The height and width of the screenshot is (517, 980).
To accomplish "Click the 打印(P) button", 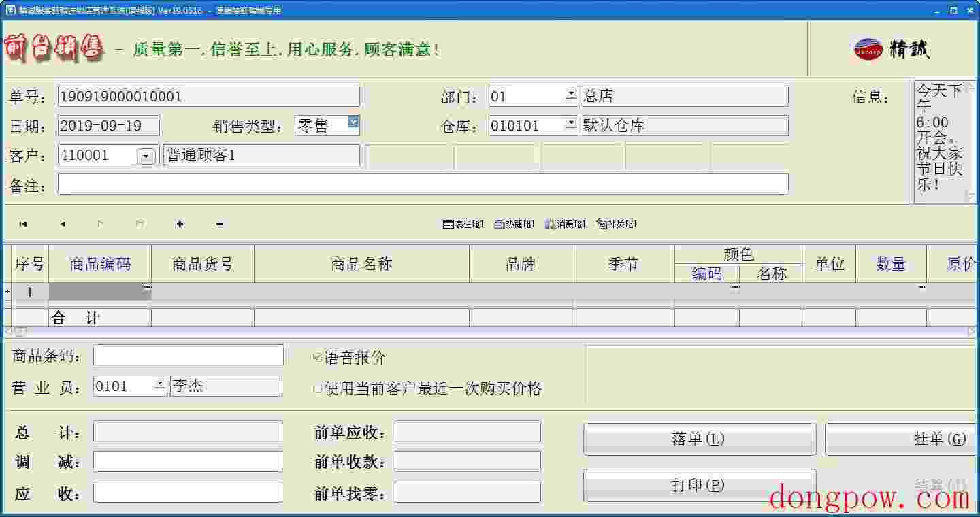I will coord(699,485).
